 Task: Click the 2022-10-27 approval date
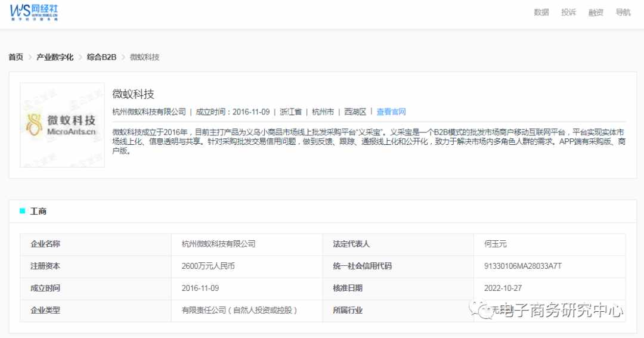tap(503, 289)
